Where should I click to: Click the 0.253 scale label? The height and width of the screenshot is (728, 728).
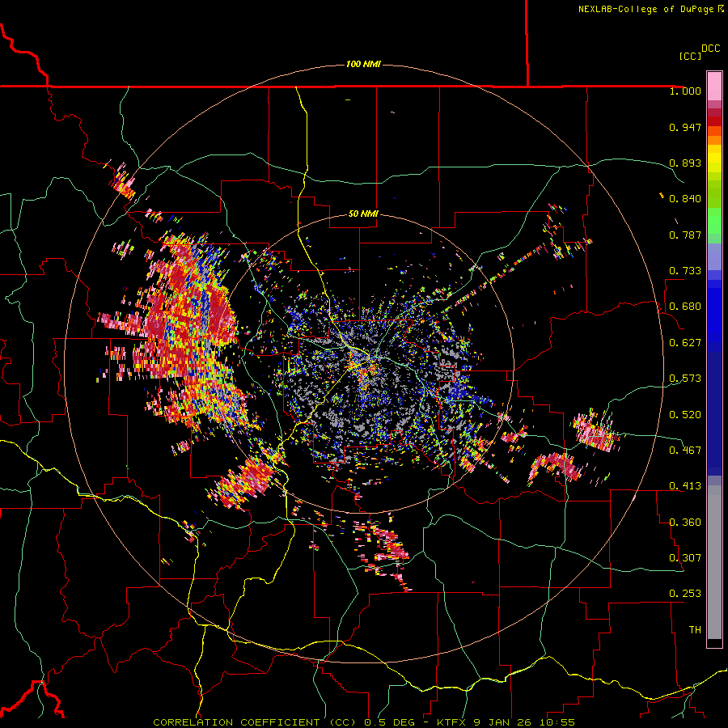coord(685,594)
